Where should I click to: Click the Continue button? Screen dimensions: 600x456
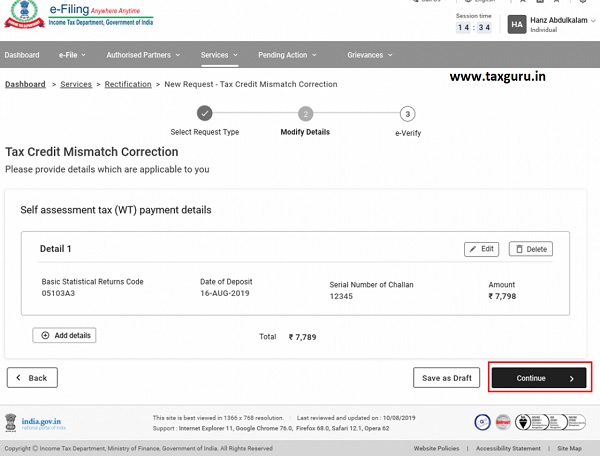click(x=539, y=378)
